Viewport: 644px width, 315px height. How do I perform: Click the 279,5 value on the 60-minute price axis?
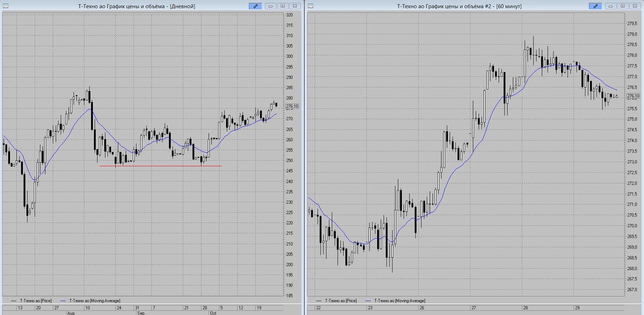632,24
